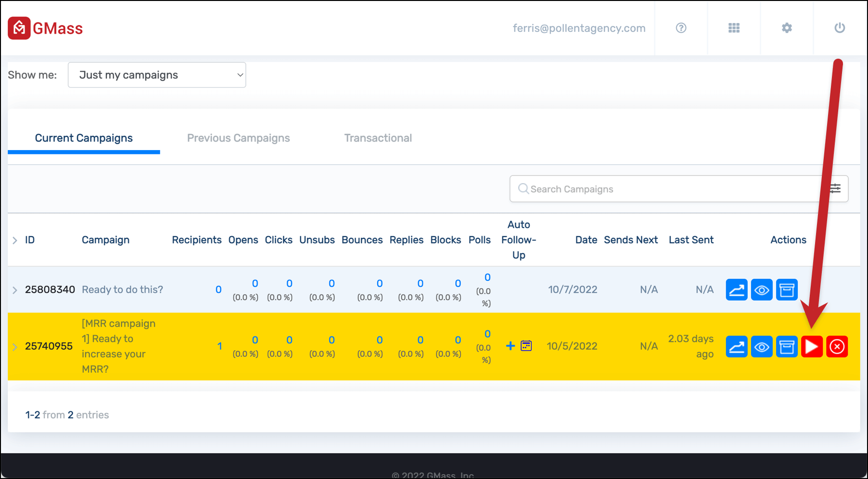Click '2.03 days ago' last sent cell
Screen dimensions: 868x479
coord(691,346)
